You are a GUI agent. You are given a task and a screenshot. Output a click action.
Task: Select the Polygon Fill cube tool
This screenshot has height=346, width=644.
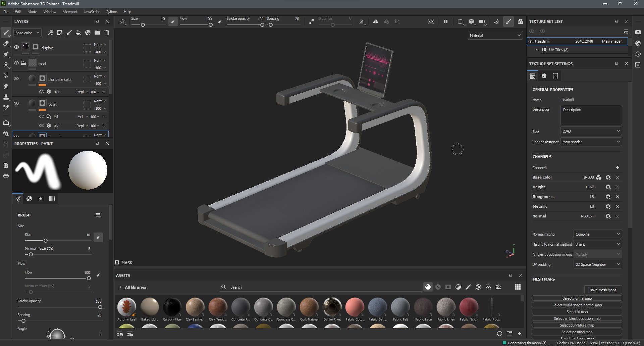pos(6,65)
